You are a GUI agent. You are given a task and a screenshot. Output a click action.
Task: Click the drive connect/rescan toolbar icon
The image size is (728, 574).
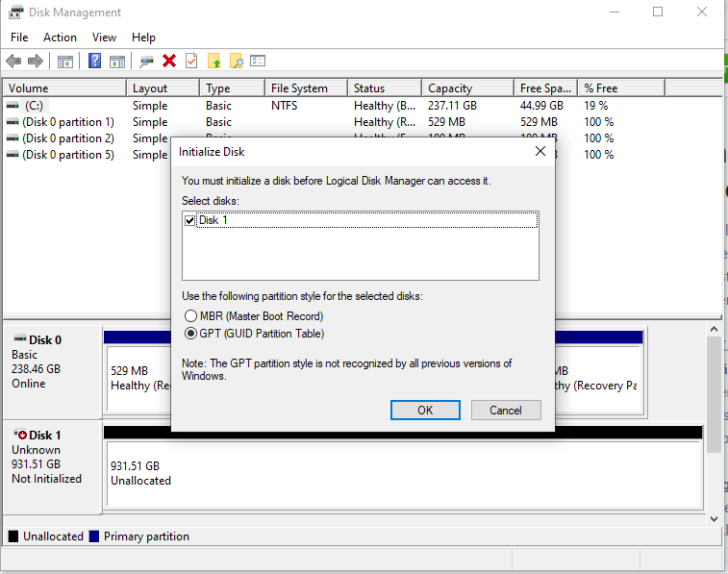pos(146,62)
